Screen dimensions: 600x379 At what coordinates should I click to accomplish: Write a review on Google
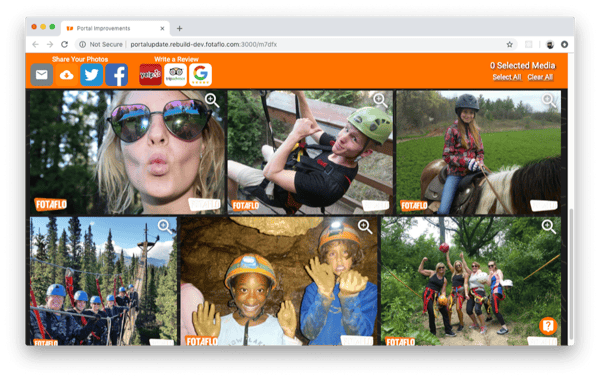pyautogui.click(x=201, y=75)
